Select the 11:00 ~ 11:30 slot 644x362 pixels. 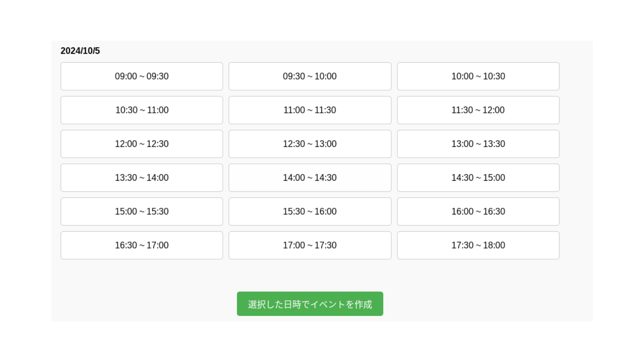point(310,110)
